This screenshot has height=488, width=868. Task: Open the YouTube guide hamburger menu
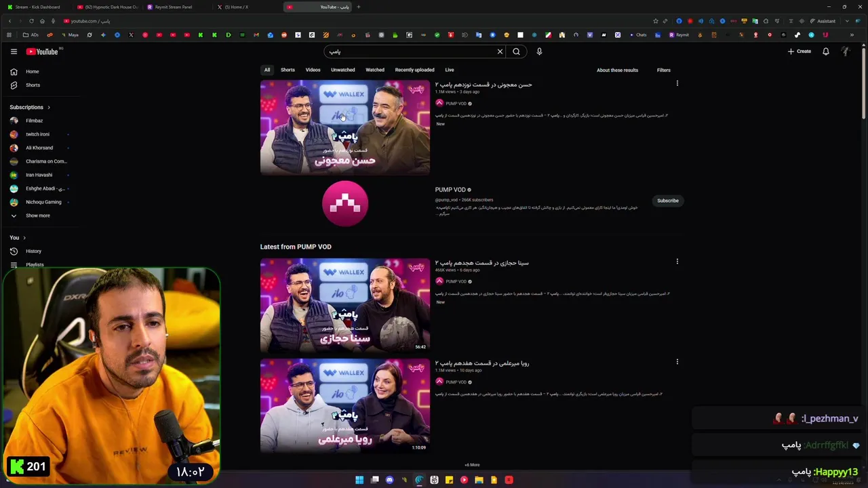(x=14, y=52)
